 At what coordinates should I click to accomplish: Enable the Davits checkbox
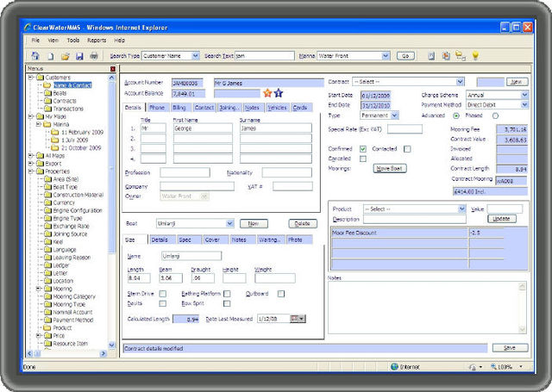[x=163, y=303]
